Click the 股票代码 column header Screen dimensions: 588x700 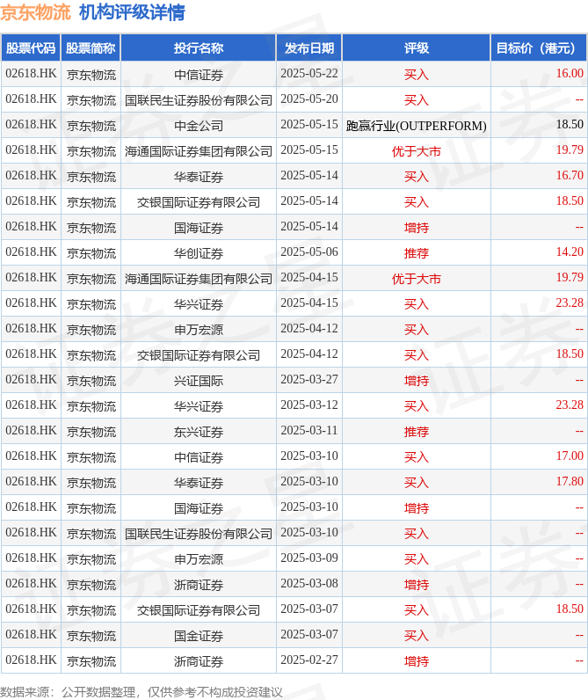[31, 48]
